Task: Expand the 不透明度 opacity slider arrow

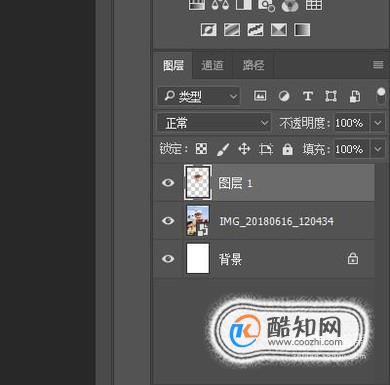Action: tap(378, 123)
